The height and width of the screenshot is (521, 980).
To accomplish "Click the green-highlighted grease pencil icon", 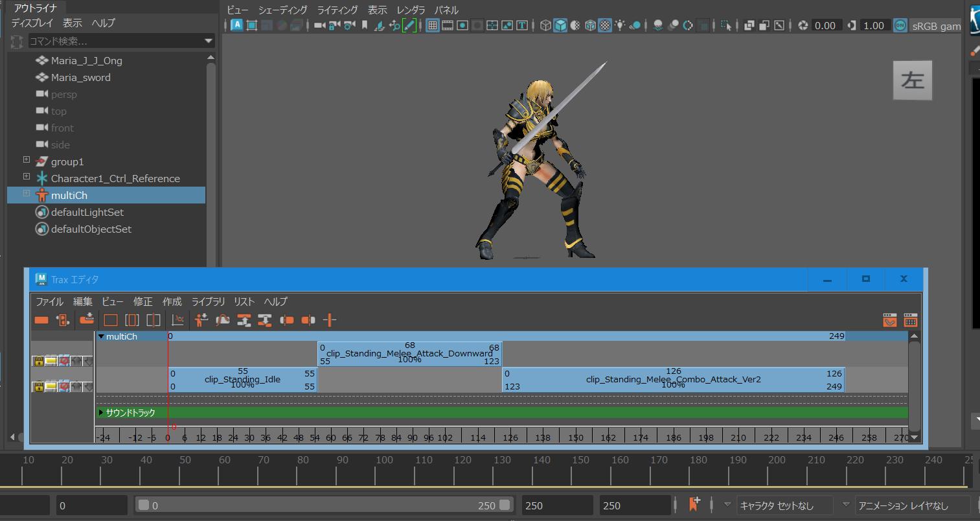I will (x=409, y=25).
